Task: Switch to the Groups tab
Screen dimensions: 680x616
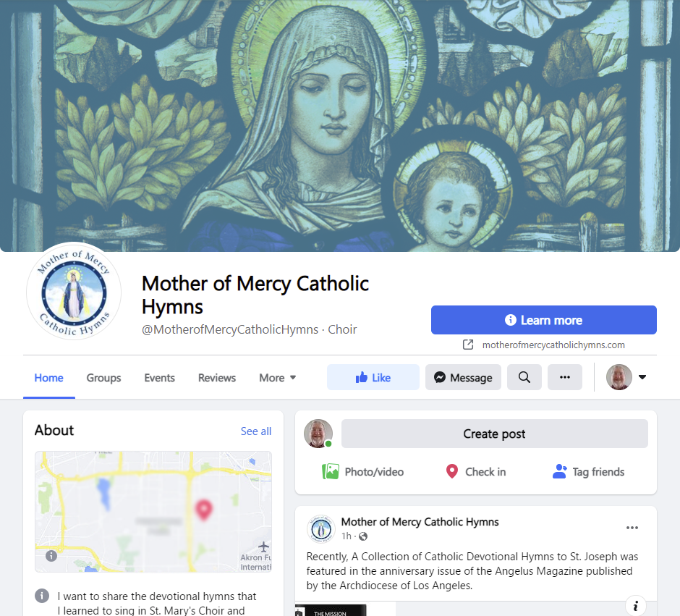Action: click(103, 378)
